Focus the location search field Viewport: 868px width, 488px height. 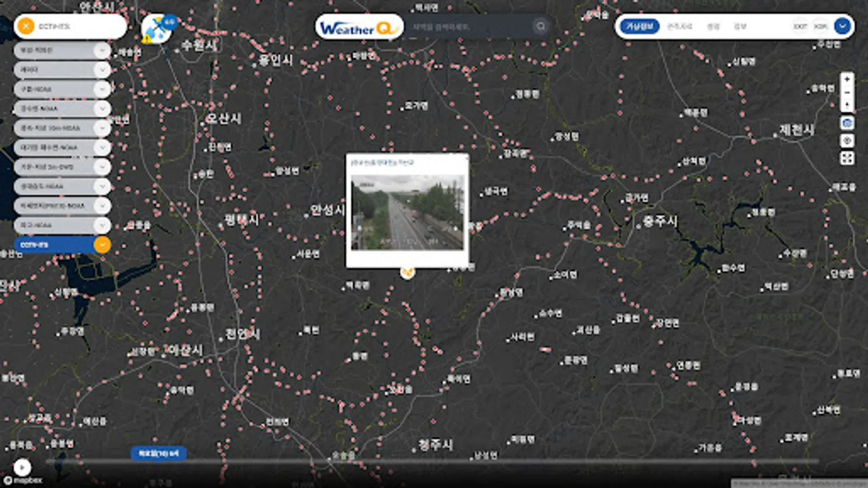click(469, 27)
